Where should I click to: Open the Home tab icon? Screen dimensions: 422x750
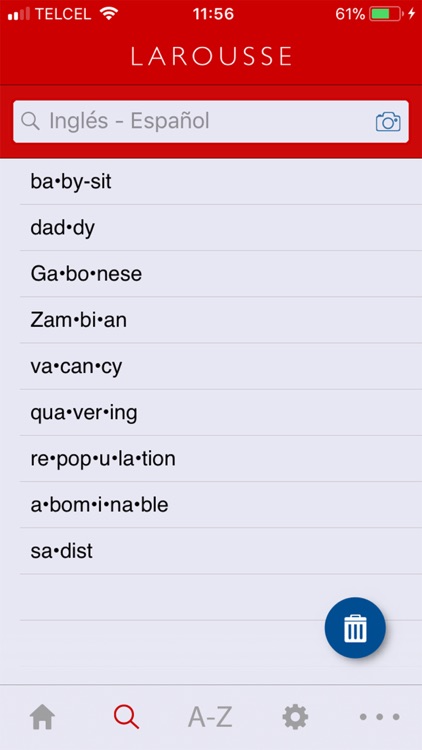click(43, 717)
